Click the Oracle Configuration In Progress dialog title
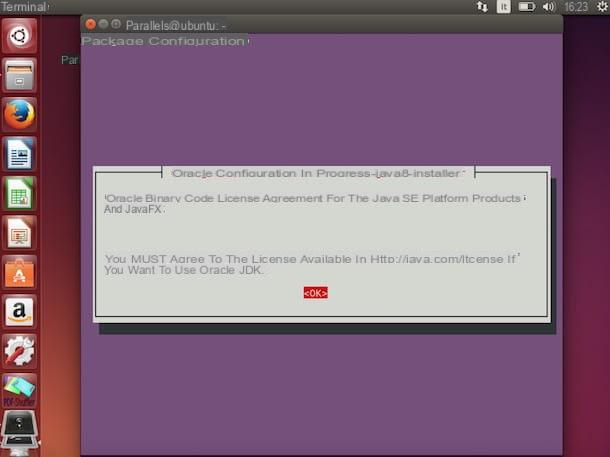Screen dimensions: 610x457 point(318,173)
